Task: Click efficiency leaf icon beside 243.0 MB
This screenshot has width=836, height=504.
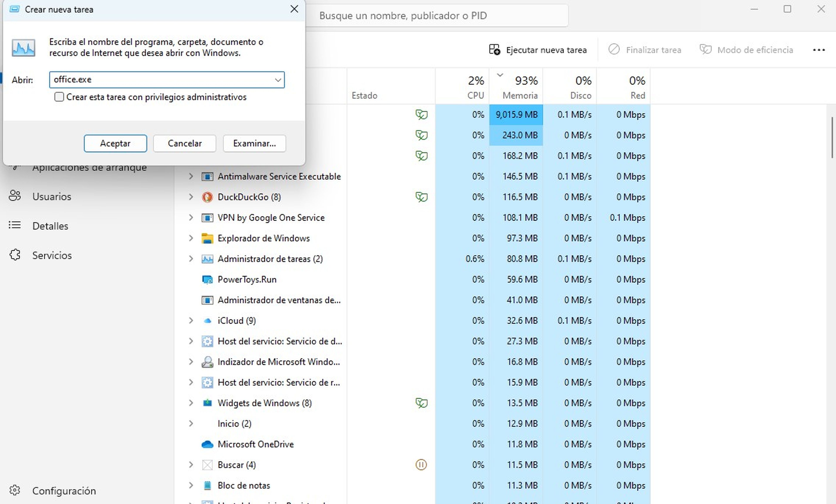Action: (421, 135)
